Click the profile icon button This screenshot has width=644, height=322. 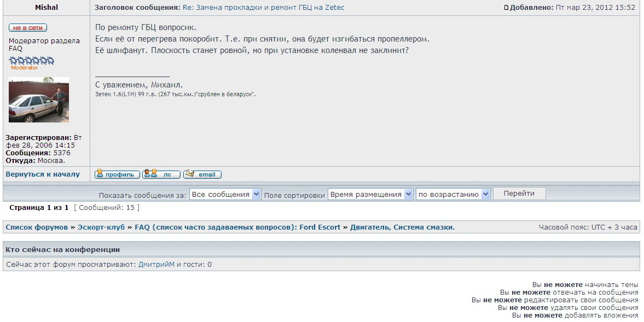[x=117, y=174]
